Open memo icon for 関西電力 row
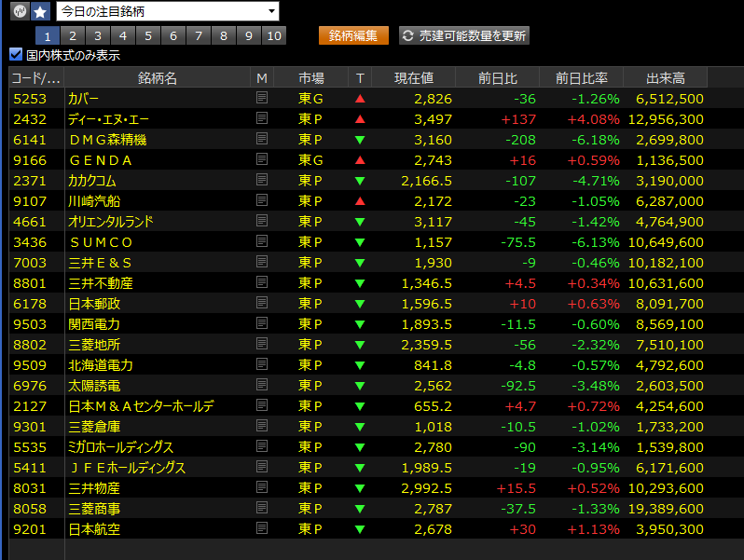Image resolution: width=744 pixels, height=560 pixels. pyautogui.click(x=262, y=323)
